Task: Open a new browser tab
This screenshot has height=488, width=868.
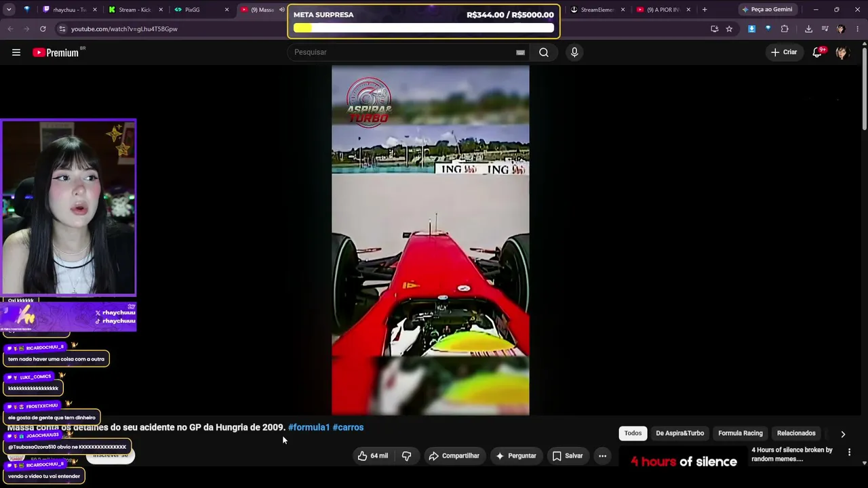Action: 705,9
